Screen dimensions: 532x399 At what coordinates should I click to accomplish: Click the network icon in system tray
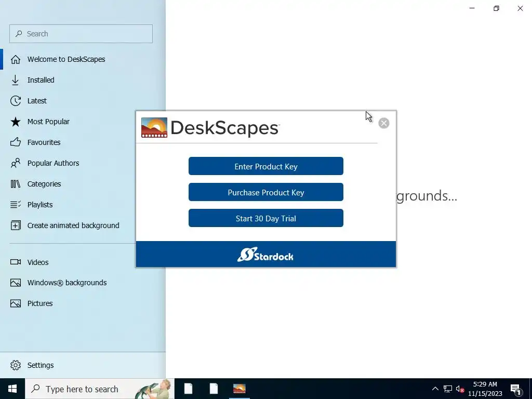[447, 389]
